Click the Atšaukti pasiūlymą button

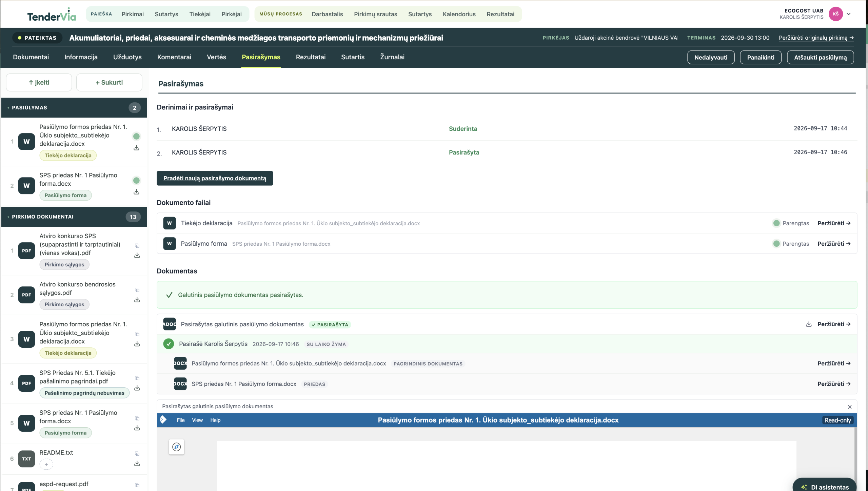(x=820, y=57)
